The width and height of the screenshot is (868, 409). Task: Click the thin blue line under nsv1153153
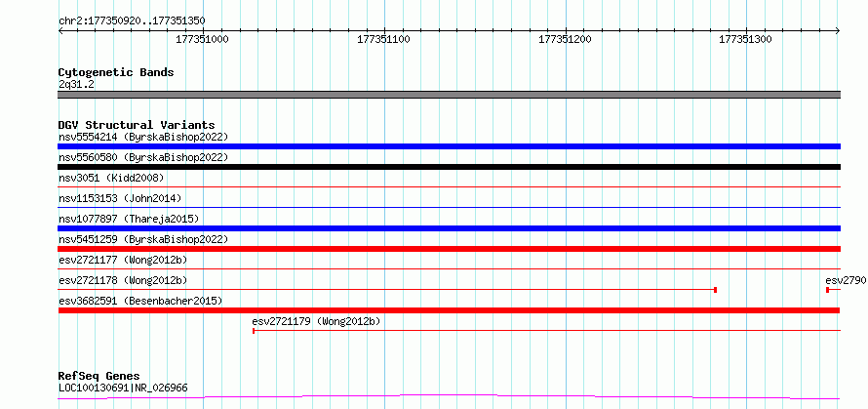pos(449,208)
